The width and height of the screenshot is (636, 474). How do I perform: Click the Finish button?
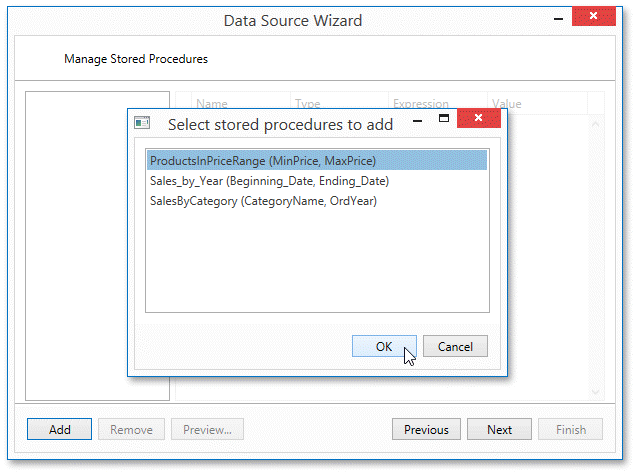[x=571, y=429]
